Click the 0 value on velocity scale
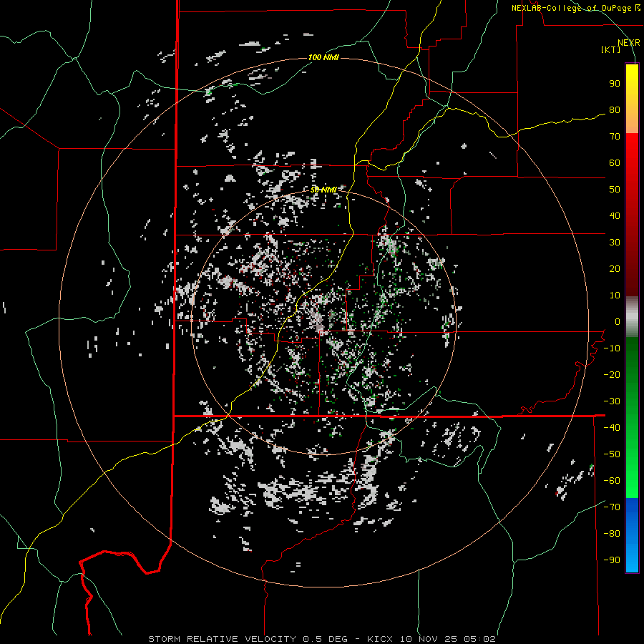The height and width of the screenshot is (644, 644). coord(618,321)
